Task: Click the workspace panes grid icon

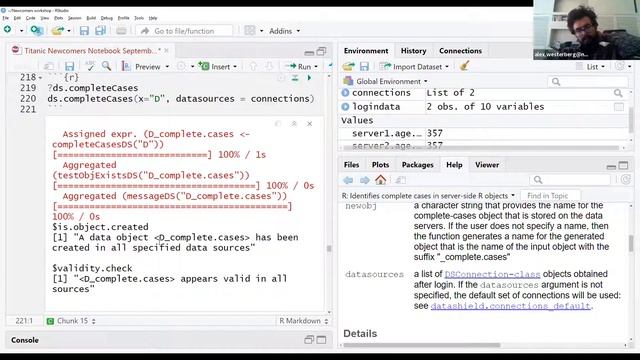Action: click(x=249, y=31)
